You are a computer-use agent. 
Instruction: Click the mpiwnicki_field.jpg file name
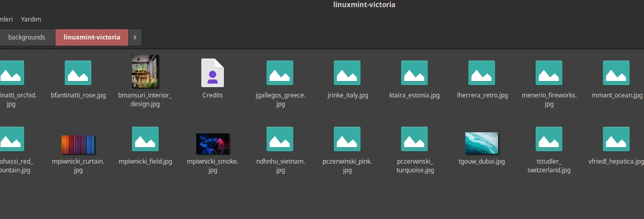145,162
